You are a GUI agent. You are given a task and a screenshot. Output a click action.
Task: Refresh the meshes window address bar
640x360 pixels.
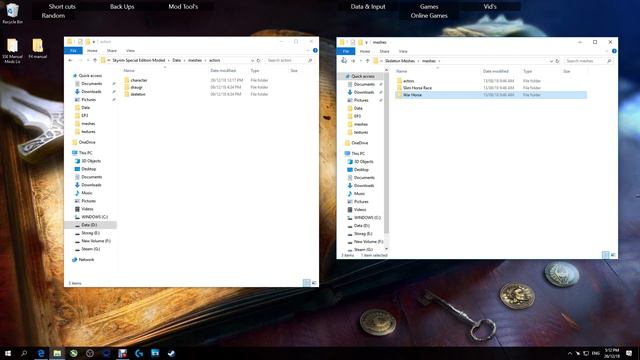[557, 61]
